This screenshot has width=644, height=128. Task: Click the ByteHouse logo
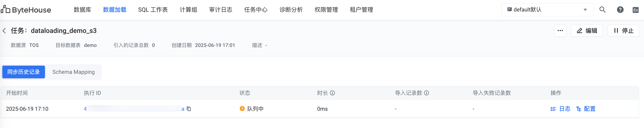click(x=26, y=10)
